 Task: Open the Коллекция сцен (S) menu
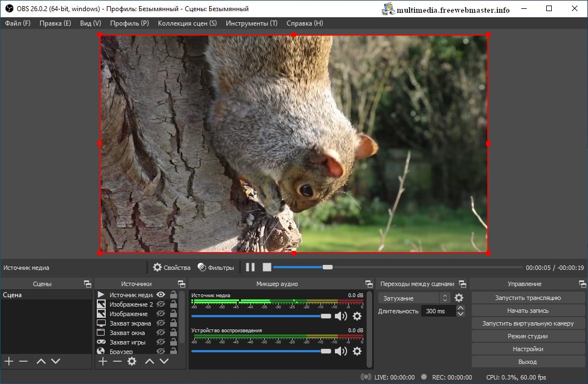tap(187, 23)
